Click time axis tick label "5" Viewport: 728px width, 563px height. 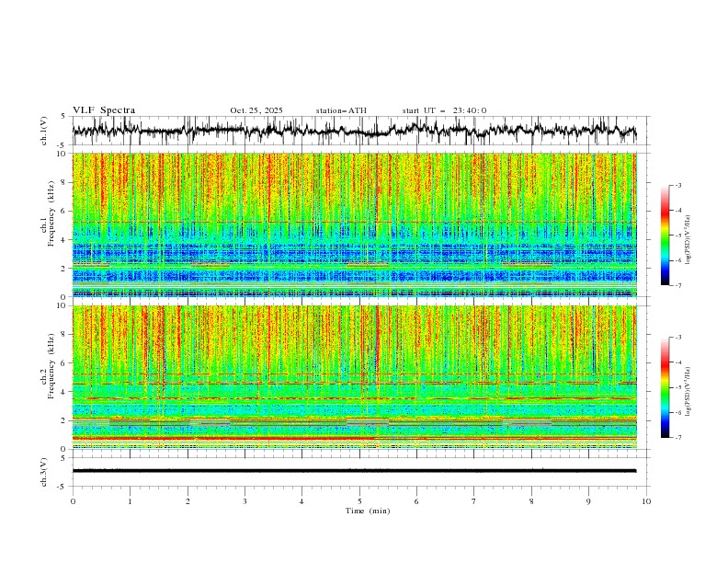(x=359, y=501)
